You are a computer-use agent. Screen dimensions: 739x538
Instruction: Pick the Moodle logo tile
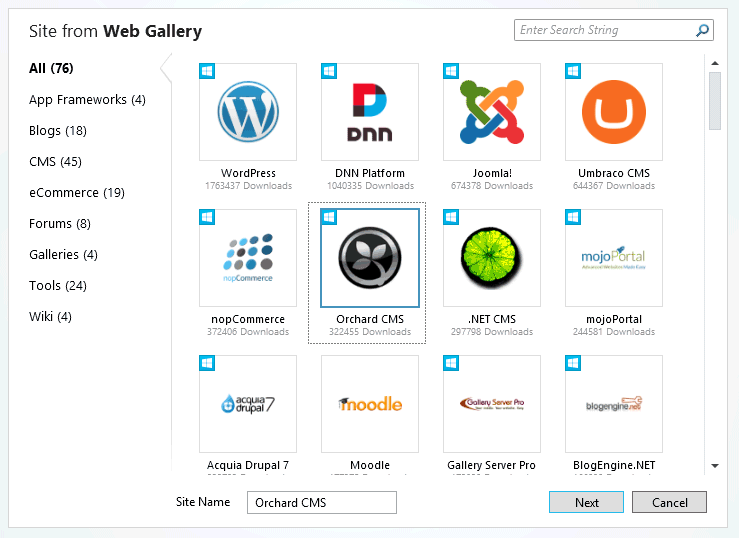[x=370, y=404]
